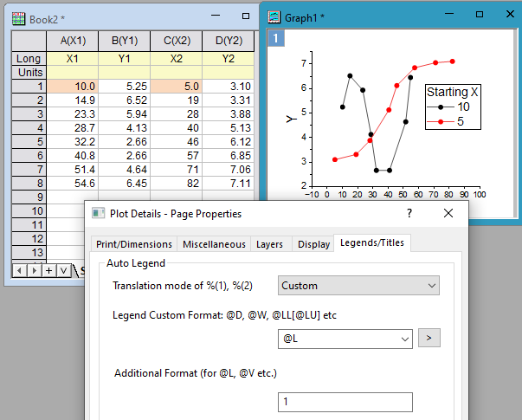
Task: Open the Miscellaneous tab
Action: click(x=214, y=244)
